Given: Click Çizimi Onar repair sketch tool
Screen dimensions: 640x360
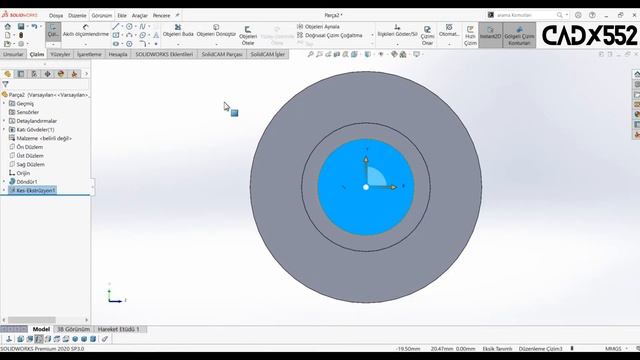Looking at the screenshot, I should (x=427, y=36).
